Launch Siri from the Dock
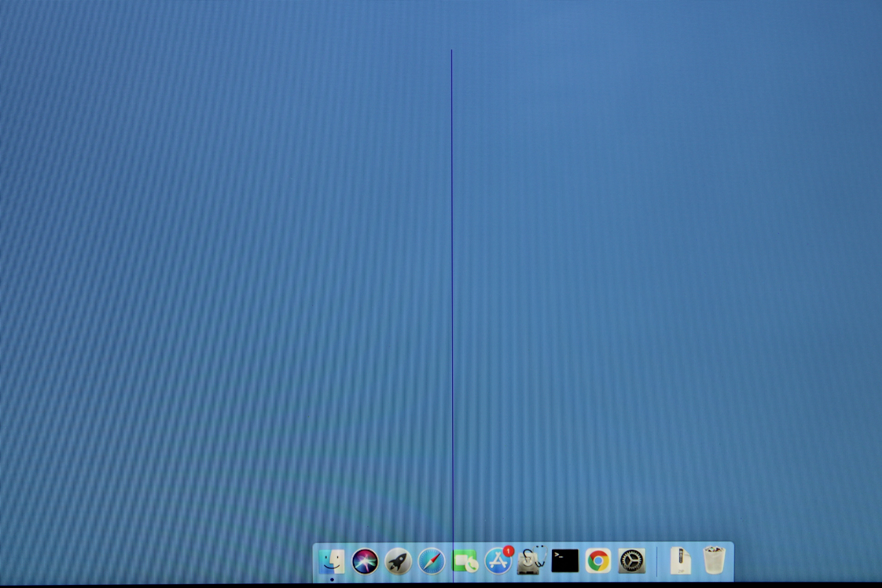The image size is (882, 588). pyautogui.click(x=365, y=561)
